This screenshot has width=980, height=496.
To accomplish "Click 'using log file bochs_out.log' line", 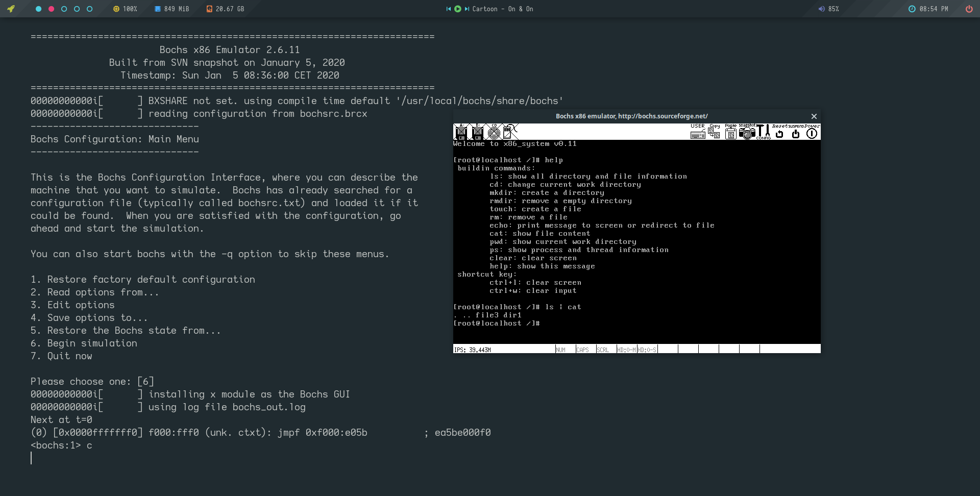I will [x=227, y=407].
